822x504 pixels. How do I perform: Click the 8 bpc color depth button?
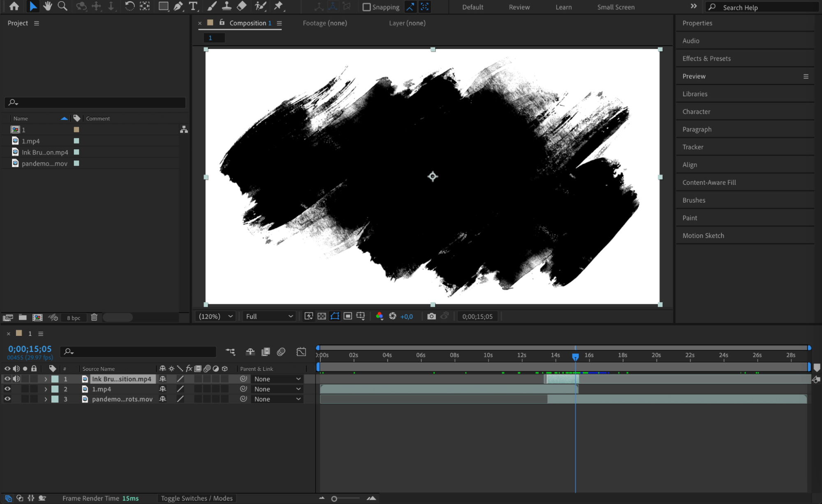coord(74,318)
